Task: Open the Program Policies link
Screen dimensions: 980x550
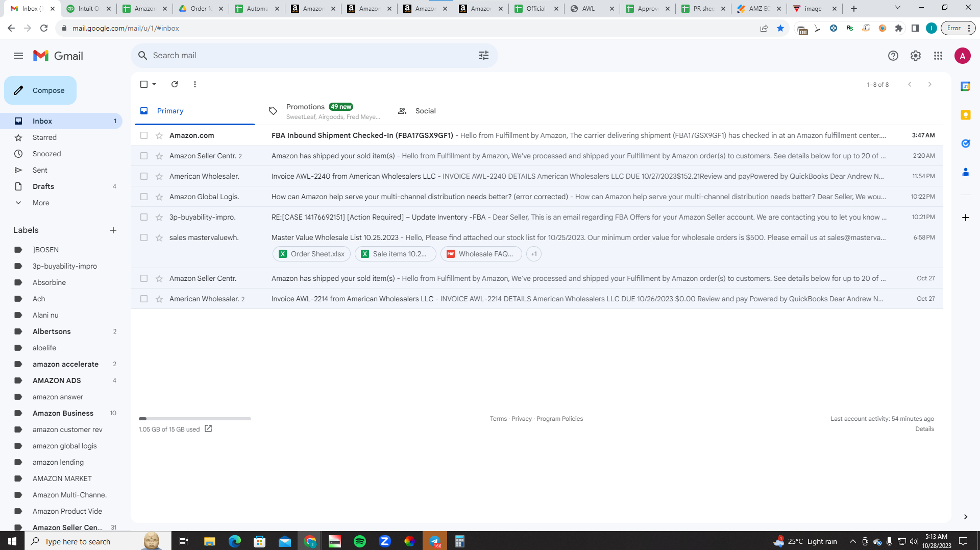Action: coord(559,419)
